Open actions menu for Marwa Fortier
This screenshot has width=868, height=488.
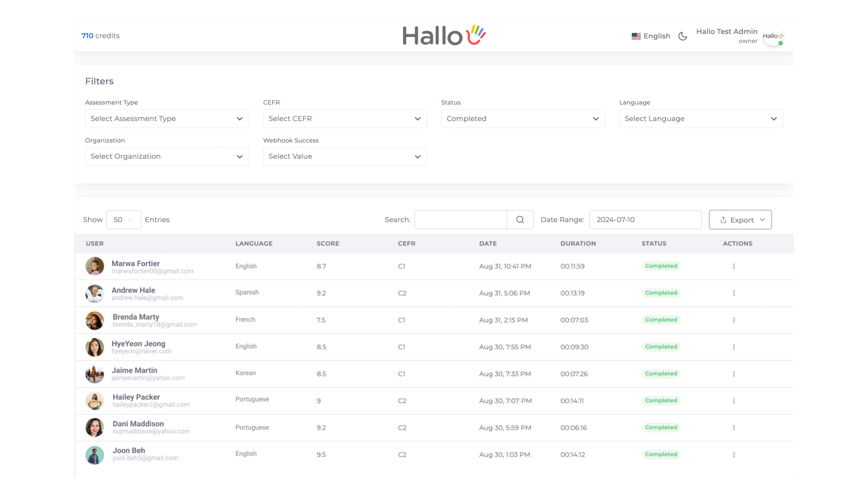[734, 266]
